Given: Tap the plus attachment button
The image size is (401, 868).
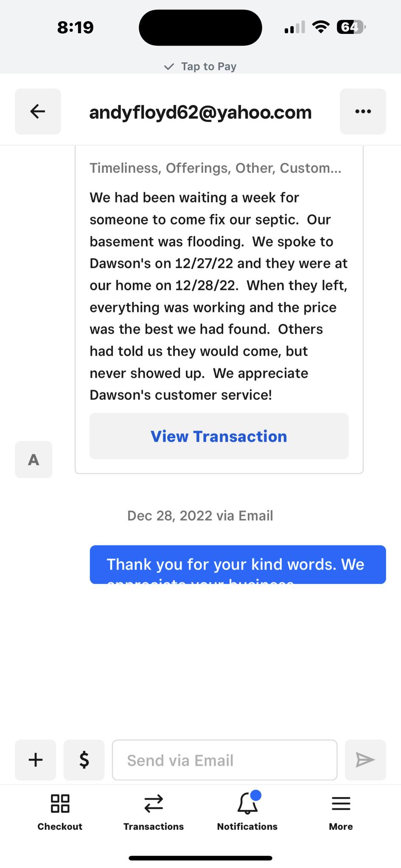Looking at the screenshot, I should [36, 760].
